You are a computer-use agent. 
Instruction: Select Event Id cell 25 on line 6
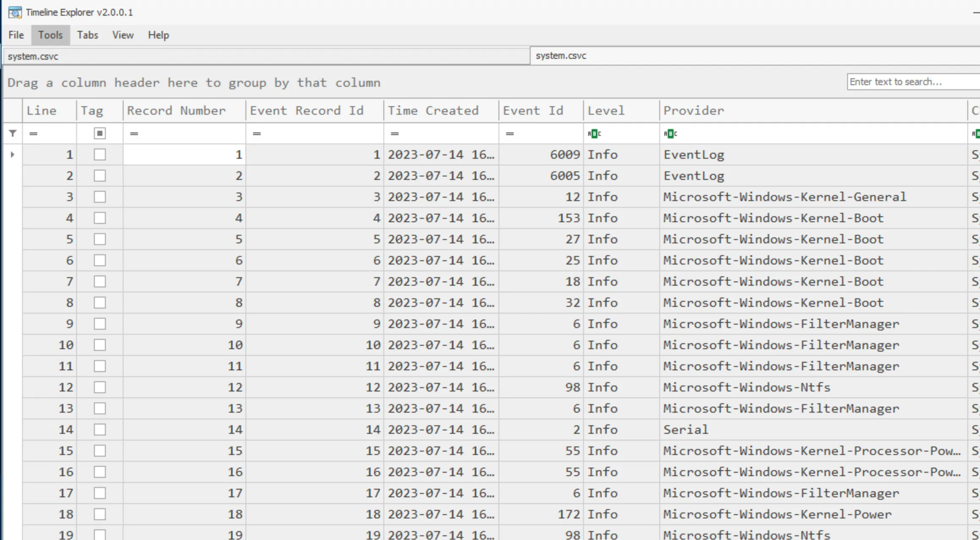click(x=541, y=260)
